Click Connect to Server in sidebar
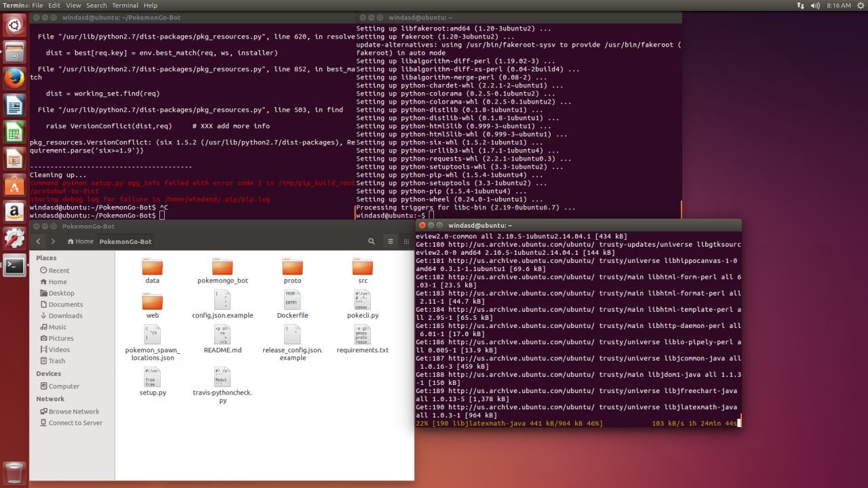Viewport: 868px width, 488px height. coord(75,423)
